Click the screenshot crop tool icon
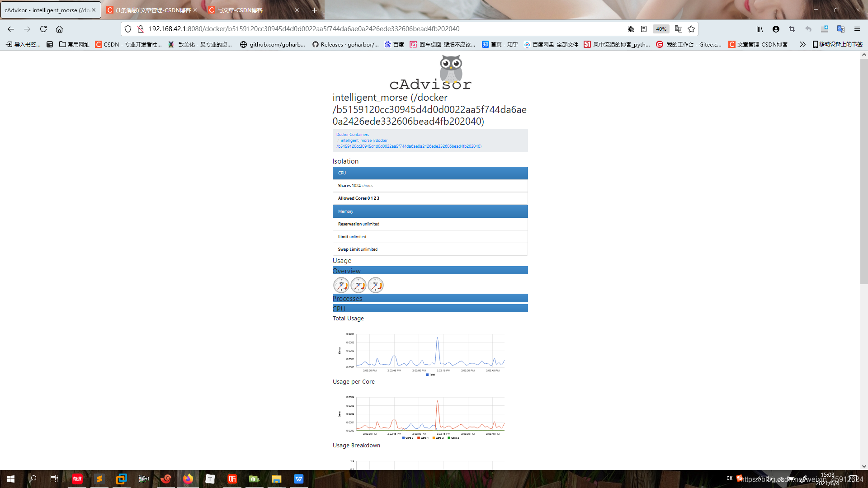Screen dimensions: 868x488 (792, 29)
